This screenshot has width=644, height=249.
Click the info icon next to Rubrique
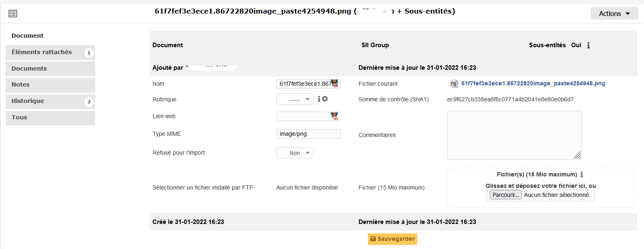(319, 99)
